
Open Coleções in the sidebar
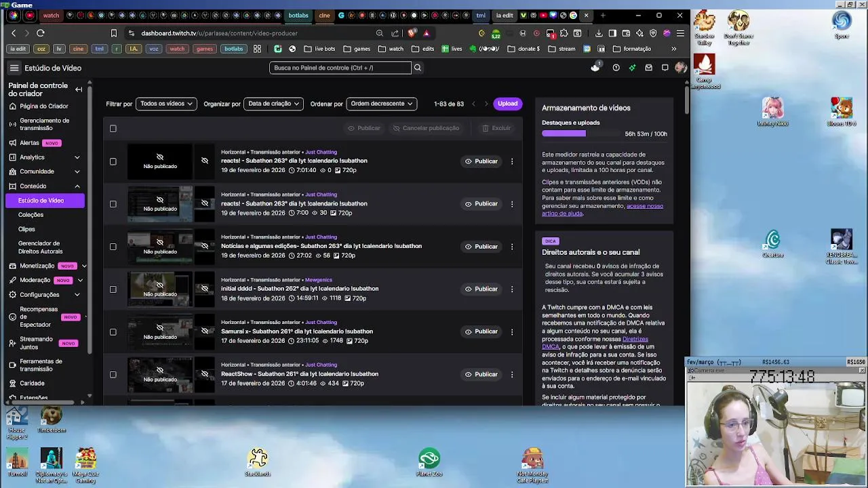(31, 215)
